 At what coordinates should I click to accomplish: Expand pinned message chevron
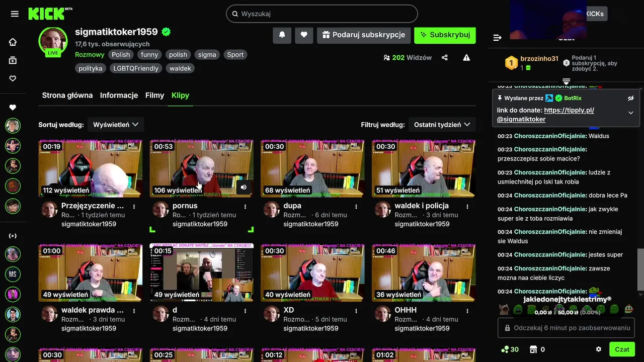[x=631, y=113]
